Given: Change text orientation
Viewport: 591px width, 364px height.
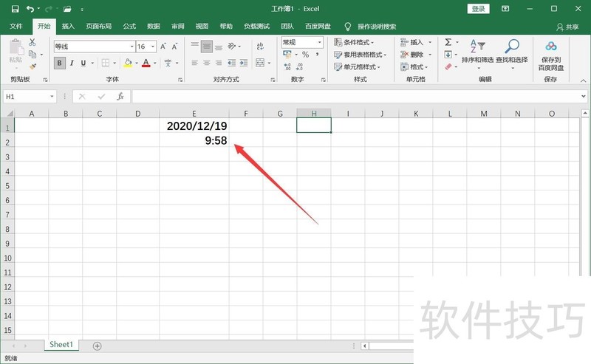Looking at the screenshot, I should [x=232, y=47].
